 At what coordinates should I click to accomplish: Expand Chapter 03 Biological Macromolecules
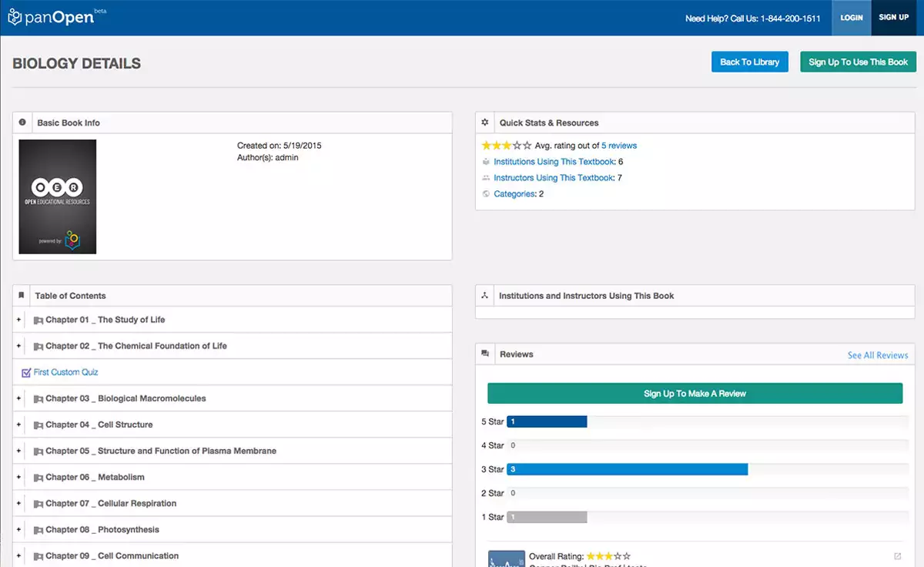click(x=18, y=399)
